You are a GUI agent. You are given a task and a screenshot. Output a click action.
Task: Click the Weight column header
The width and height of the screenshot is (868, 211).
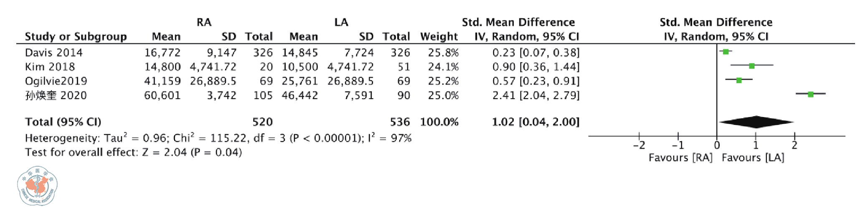pyautogui.click(x=439, y=37)
